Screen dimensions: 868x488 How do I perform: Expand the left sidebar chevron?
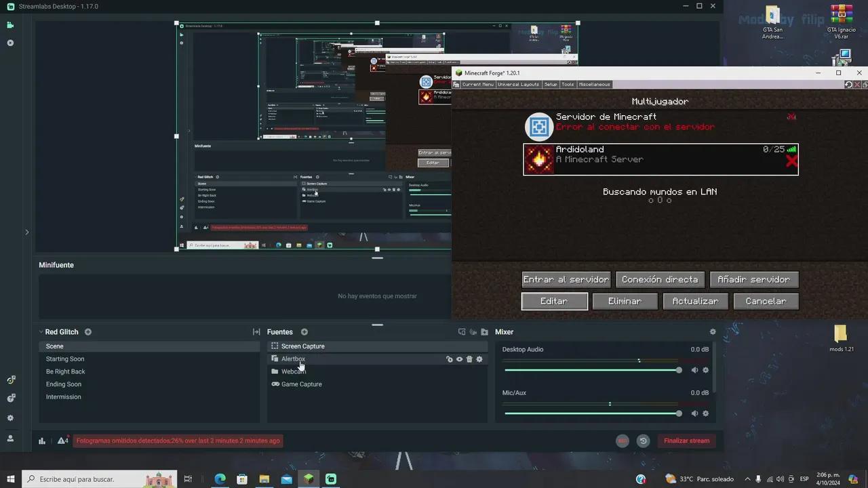(26, 232)
